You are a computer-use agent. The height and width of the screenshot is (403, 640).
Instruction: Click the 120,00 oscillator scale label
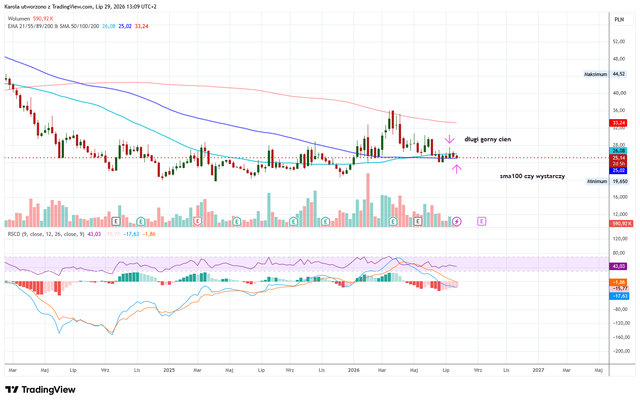pyautogui.click(x=620, y=238)
